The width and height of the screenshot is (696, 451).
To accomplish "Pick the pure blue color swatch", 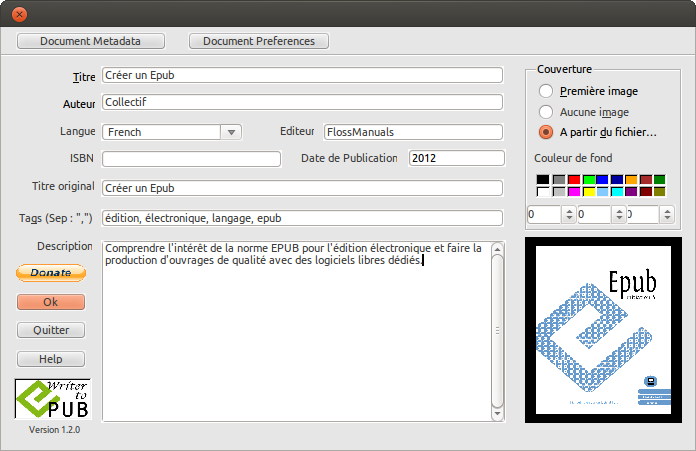I will click(x=602, y=179).
